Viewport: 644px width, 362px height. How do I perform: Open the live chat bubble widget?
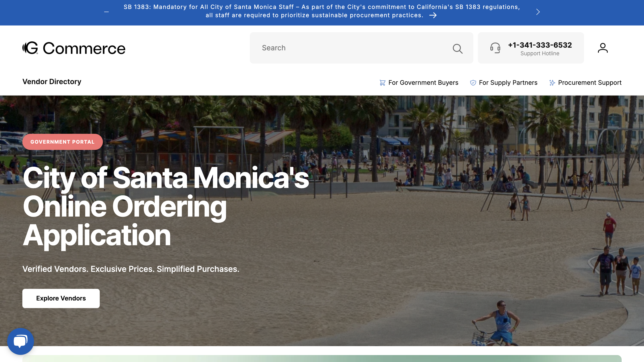click(21, 341)
